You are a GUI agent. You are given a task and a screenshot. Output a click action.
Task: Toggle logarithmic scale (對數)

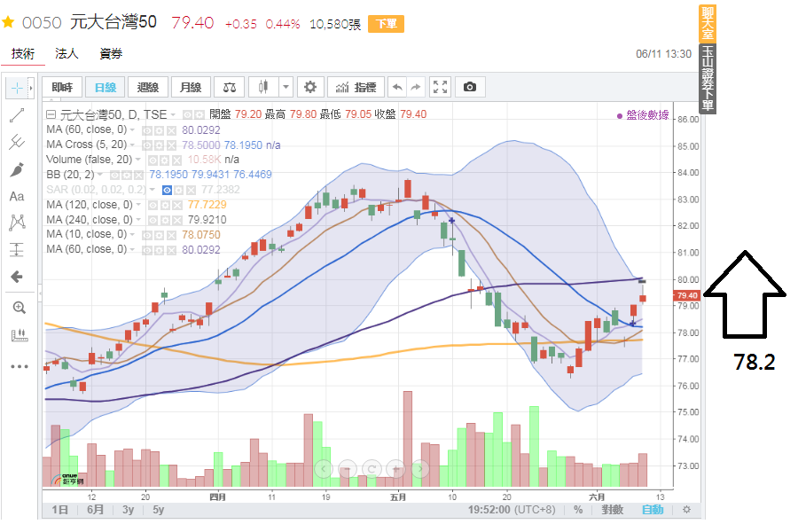(x=612, y=510)
